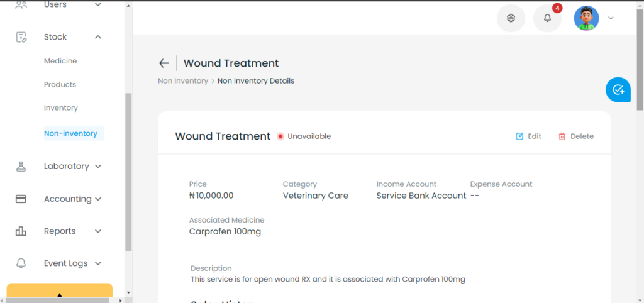Screen dimensions: 644x303
Task: Select Medicine under Stock
Action: (x=60, y=61)
